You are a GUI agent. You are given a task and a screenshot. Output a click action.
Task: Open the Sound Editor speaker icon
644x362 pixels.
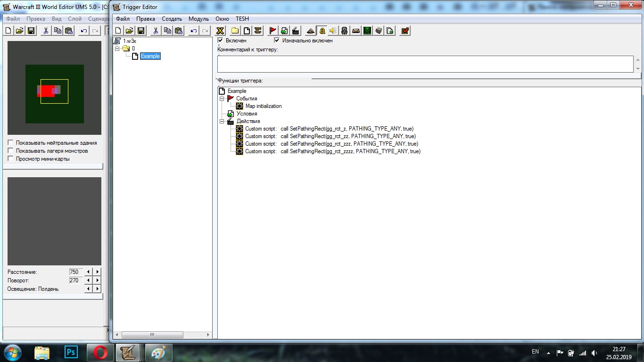click(x=333, y=31)
